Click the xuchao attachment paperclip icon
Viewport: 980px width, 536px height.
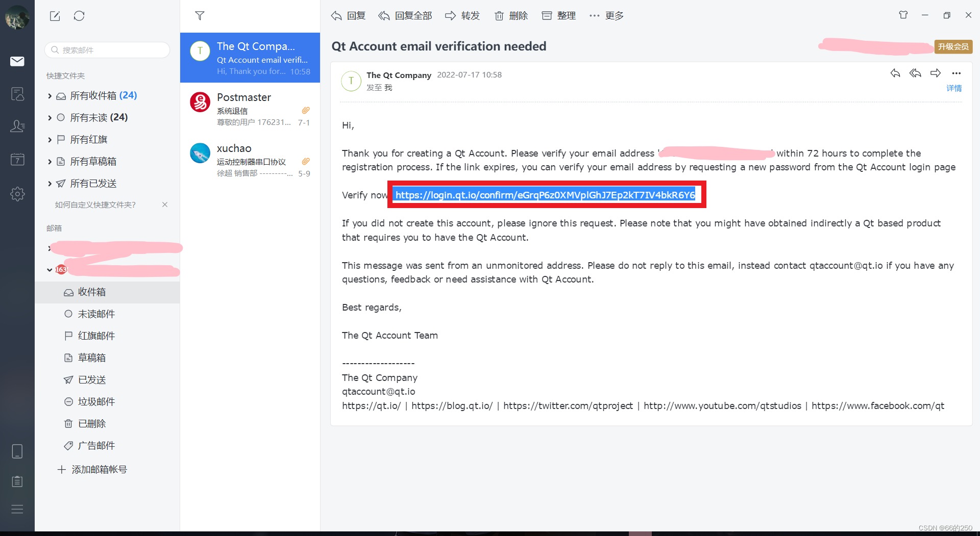coord(305,161)
